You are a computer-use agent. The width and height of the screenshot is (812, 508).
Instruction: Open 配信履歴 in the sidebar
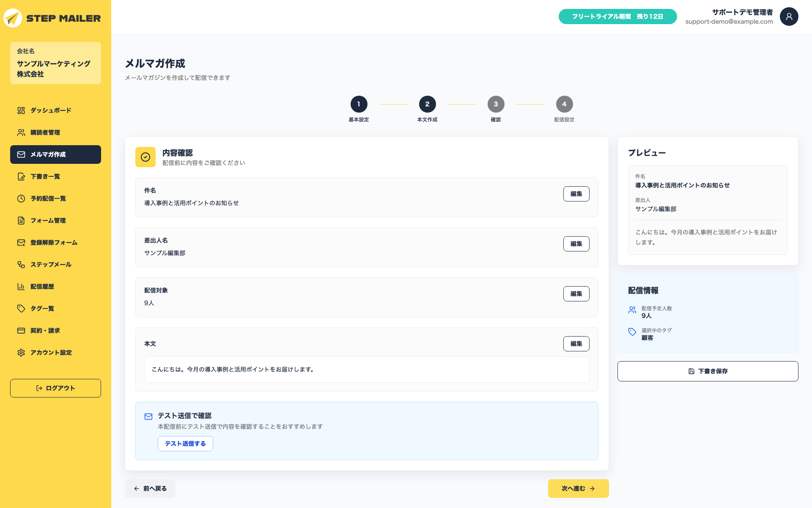point(55,287)
